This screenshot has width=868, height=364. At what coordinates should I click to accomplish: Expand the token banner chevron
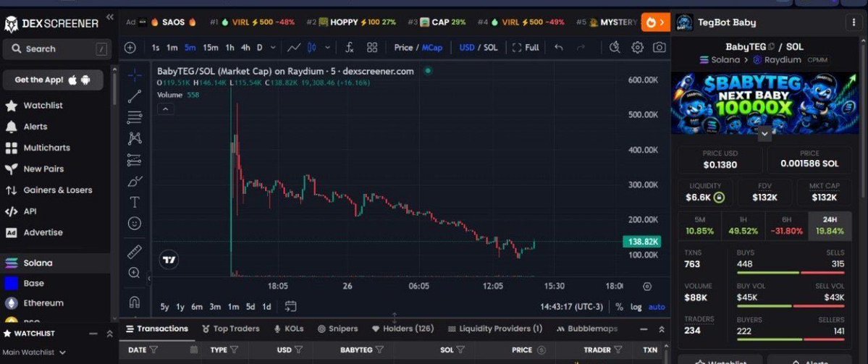pos(764,134)
